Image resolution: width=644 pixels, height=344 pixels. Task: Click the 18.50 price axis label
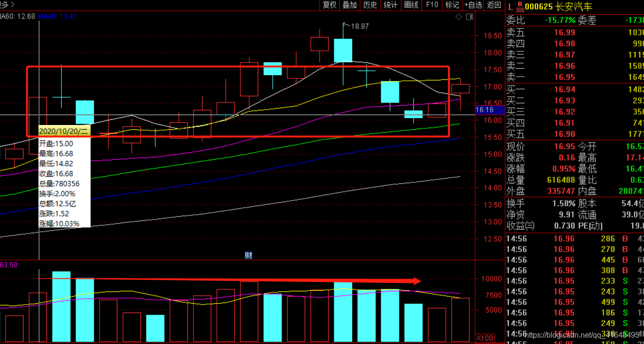(x=492, y=36)
